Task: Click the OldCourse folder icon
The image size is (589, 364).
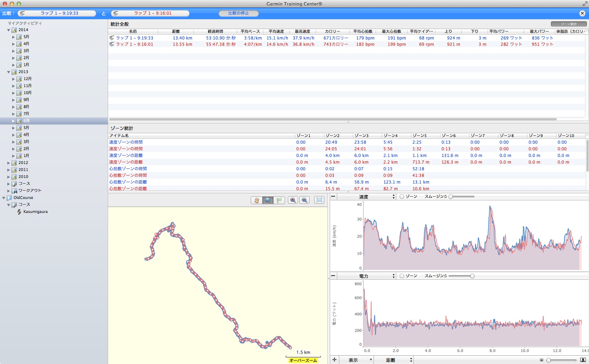Action: pos(9,198)
